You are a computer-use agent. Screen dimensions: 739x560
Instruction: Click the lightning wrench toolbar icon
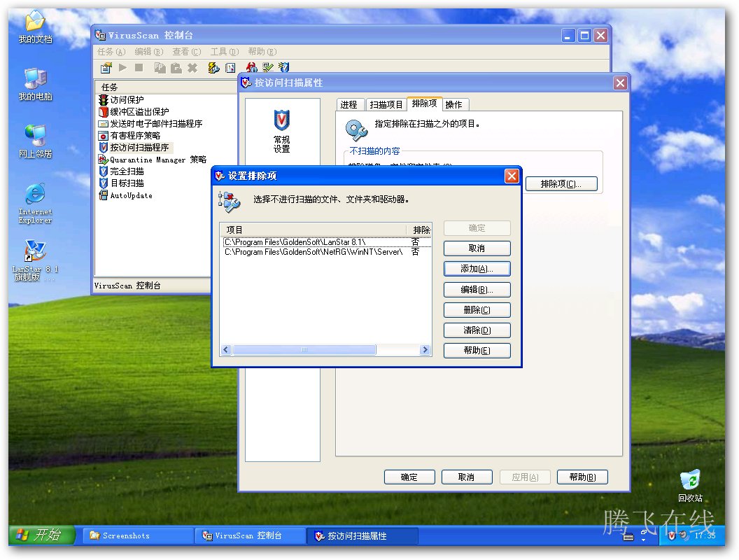coord(214,68)
